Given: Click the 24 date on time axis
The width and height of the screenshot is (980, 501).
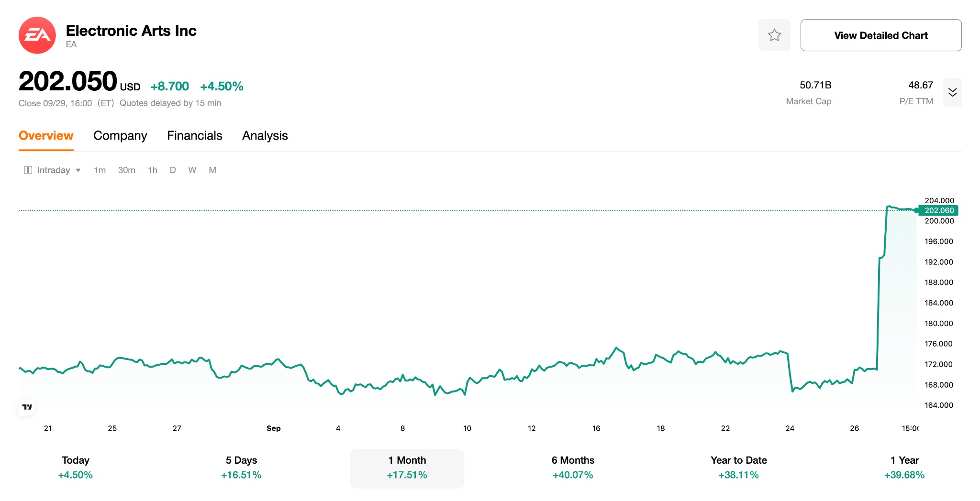Looking at the screenshot, I should click(790, 428).
